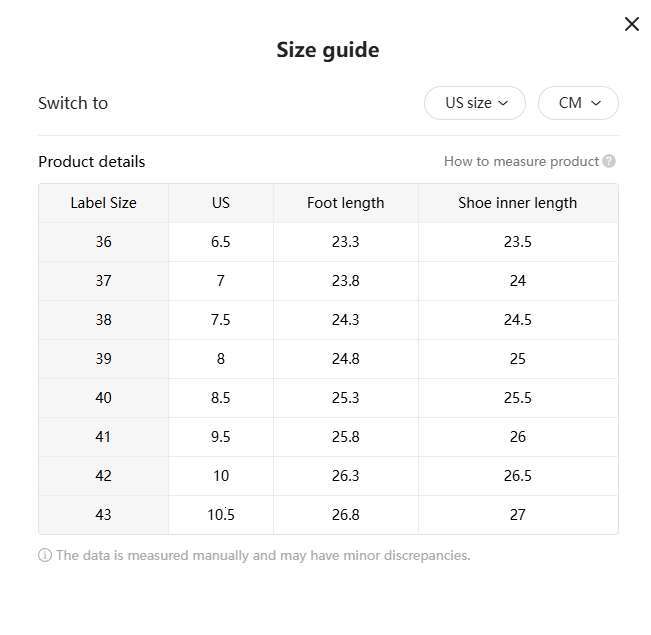Click the Shoe inner length column header
Image resolution: width=651 pixels, height=635 pixels.
pos(517,203)
